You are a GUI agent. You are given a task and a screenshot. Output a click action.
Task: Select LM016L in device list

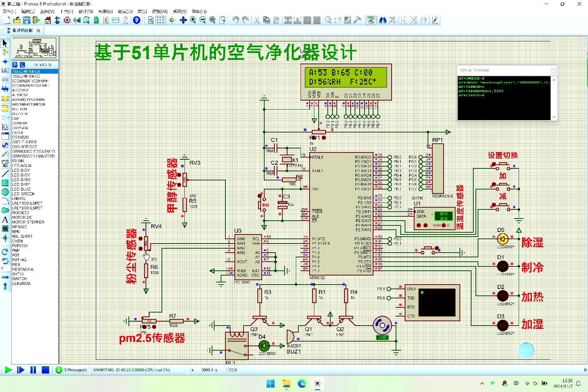34,199
